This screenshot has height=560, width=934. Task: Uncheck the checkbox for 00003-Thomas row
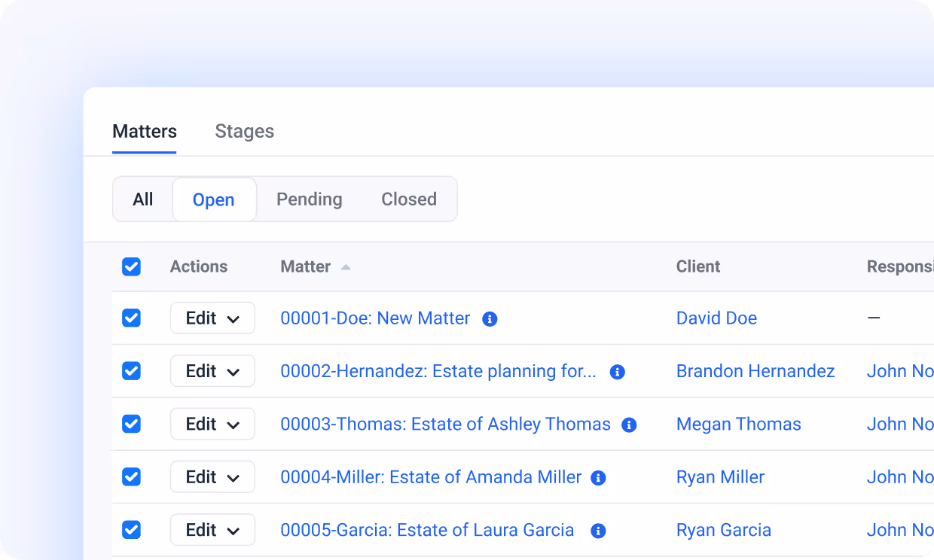(131, 424)
